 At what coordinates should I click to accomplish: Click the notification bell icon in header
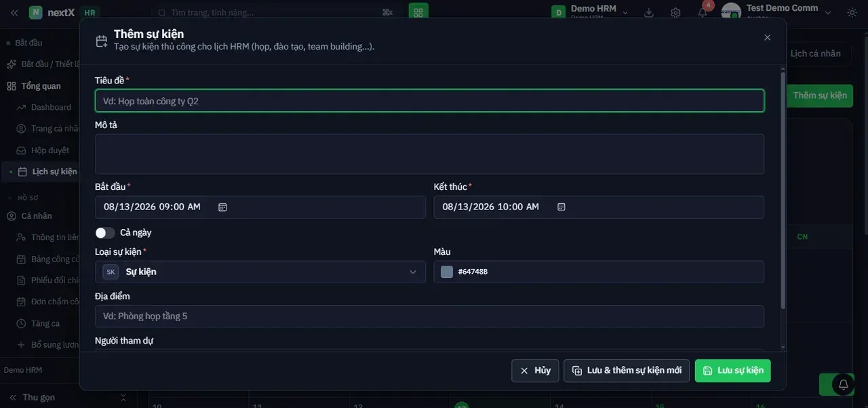coord(703,12)
